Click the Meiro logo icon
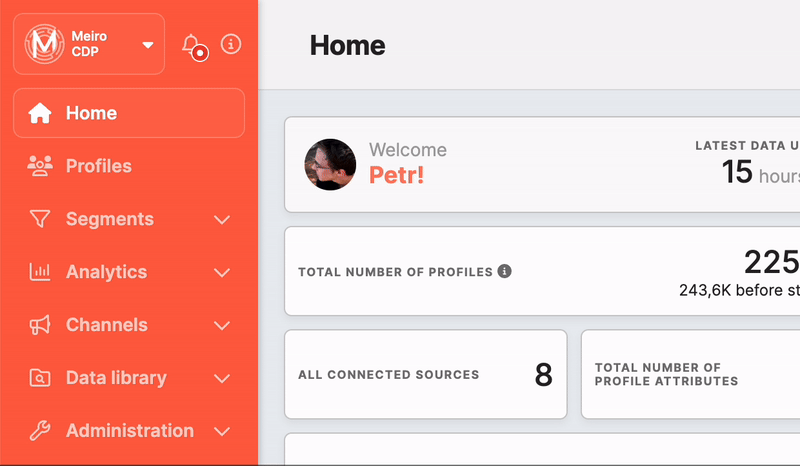800x466 pixels. (43, 44)
